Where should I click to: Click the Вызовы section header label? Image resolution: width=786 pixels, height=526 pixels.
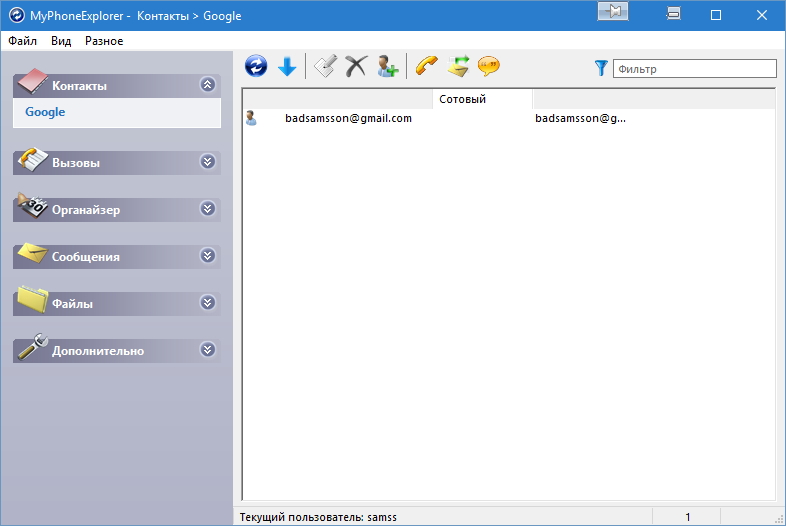pos(76,163)
